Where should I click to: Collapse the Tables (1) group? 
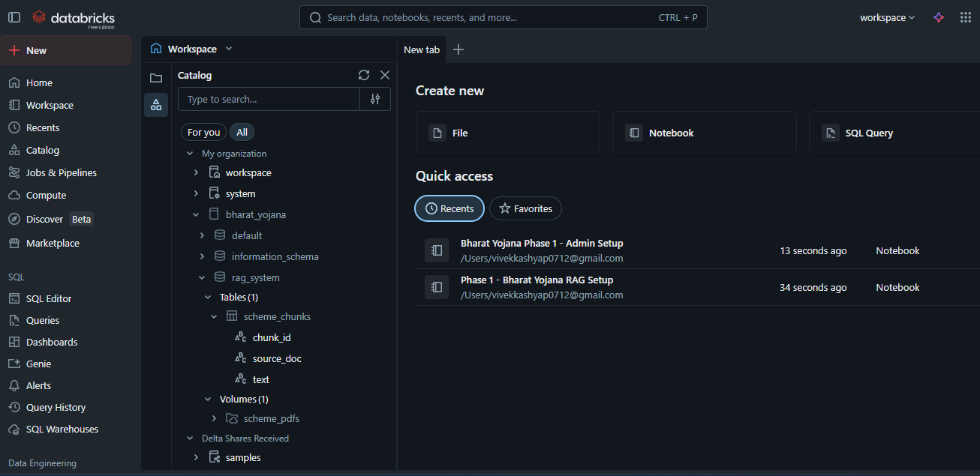(208, 298)
